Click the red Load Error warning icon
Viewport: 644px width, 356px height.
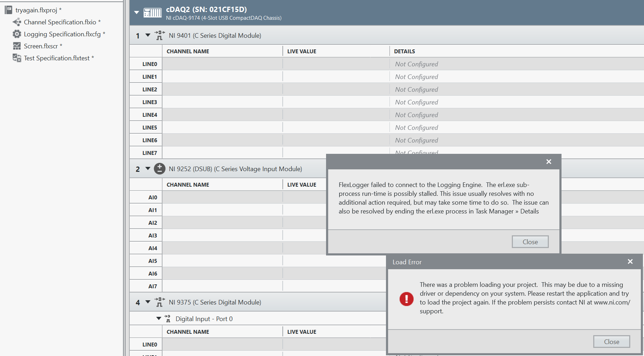click(406, 299)
